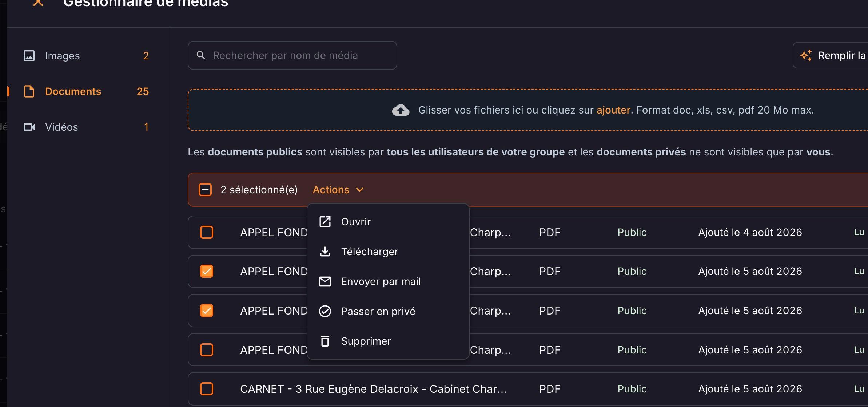This screenshot has height=407, width=868.
Task: Click the Télécharger download icon
Action: [x=325, y=252]
